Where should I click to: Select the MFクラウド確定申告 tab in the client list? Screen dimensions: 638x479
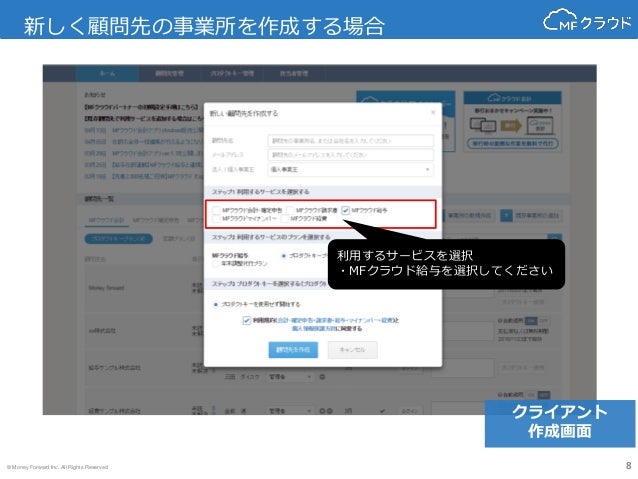pyautogui.click(x=155, y=220)
